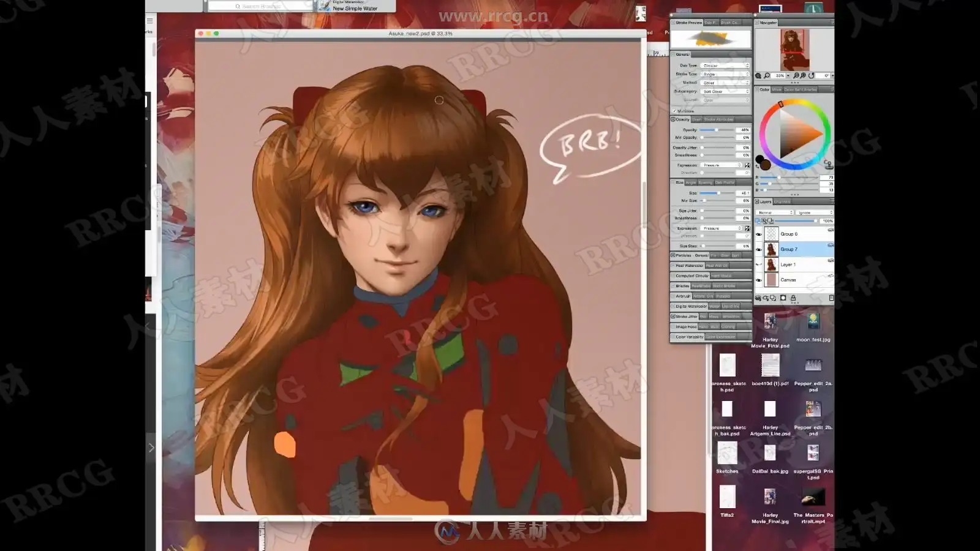Viewport: 980px width, 551px height.
Task: Click the brush search field
Action: [261, 6]
